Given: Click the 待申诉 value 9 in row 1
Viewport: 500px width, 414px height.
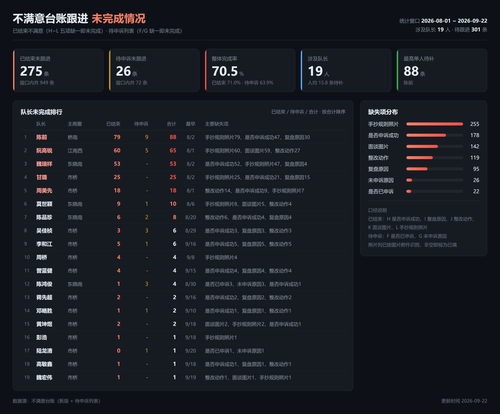Looking at the screenshot, I should click(x=147, y=137).
